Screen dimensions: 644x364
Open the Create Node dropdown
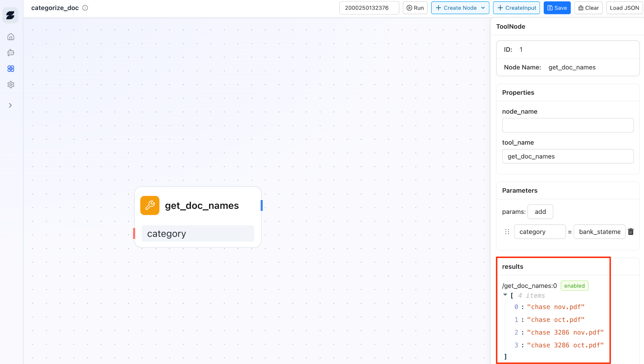click(x=460, y=8)
